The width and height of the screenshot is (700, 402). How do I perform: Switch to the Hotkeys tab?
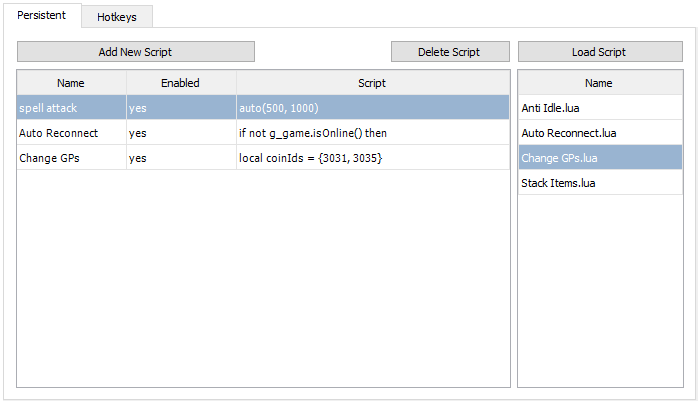(x=117, y=17)
